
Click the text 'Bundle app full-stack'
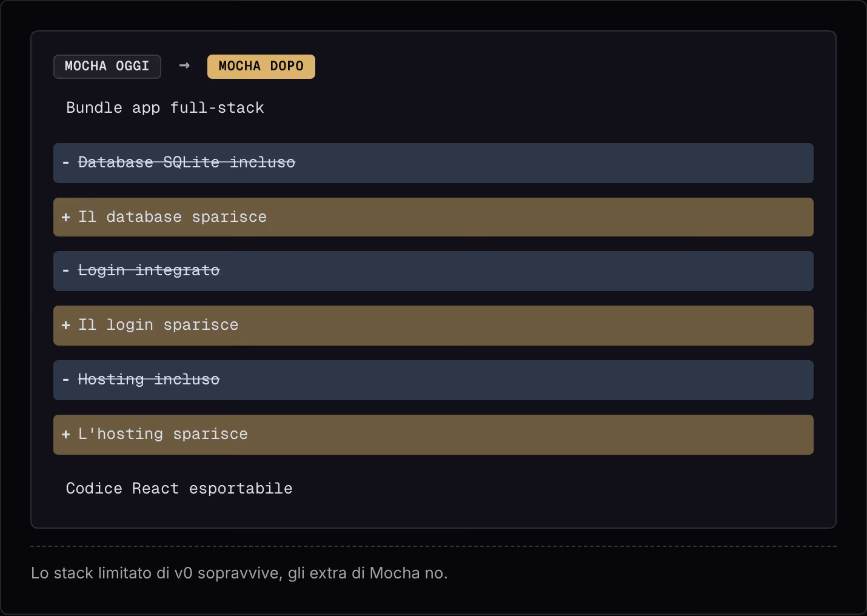pyautogui.click(x=165, y=108)
